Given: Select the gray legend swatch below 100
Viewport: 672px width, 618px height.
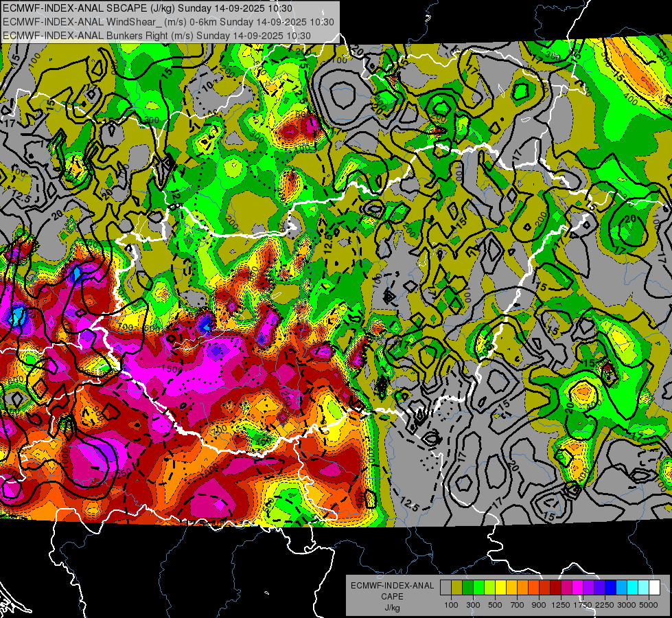Looking at the screenshot, I should (x=445, y=588).
